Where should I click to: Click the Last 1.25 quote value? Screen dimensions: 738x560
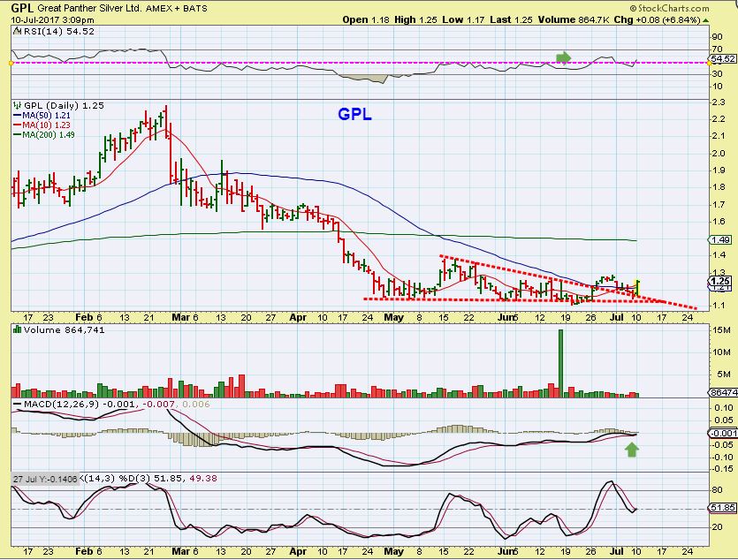pyautogui.click(x=511, y=19)
